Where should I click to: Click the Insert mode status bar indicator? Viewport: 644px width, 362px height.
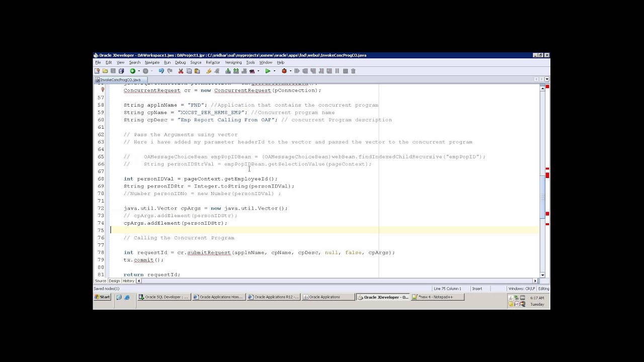click(x=477, y=289)
